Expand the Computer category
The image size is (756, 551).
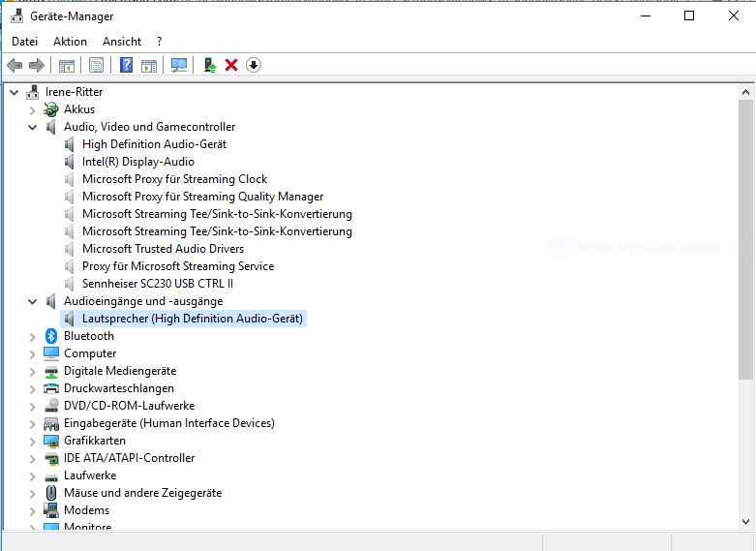[x=32, y=353]
